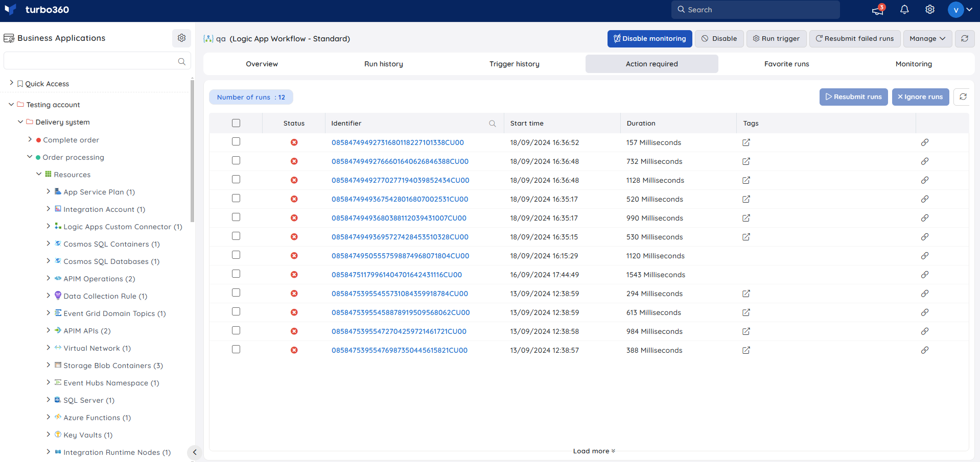This screenshot has width=980, height=462.
Task: Switch to Favorite runs tab
Action: point(787,64)
